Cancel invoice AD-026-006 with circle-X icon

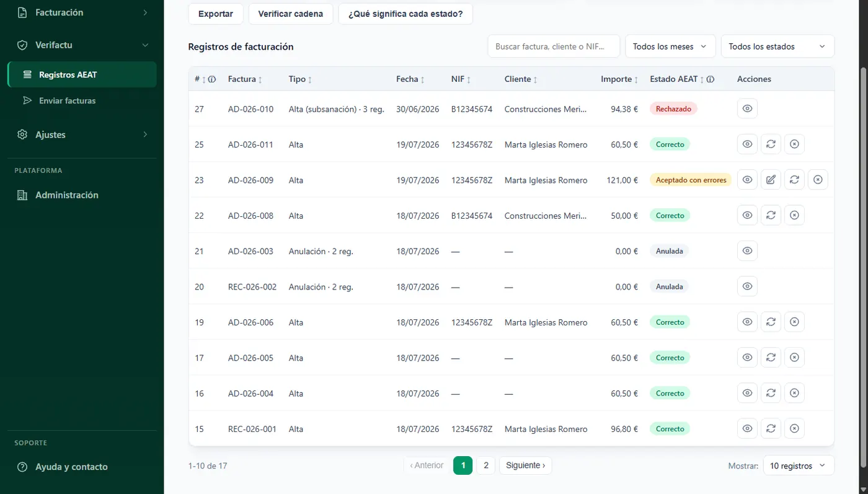[794, 322]
